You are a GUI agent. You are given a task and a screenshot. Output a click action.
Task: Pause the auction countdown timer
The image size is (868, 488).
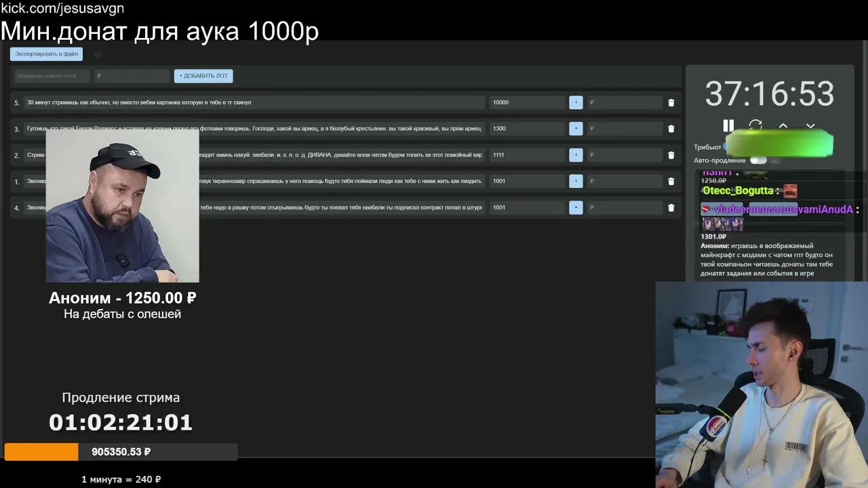(728, 125)
